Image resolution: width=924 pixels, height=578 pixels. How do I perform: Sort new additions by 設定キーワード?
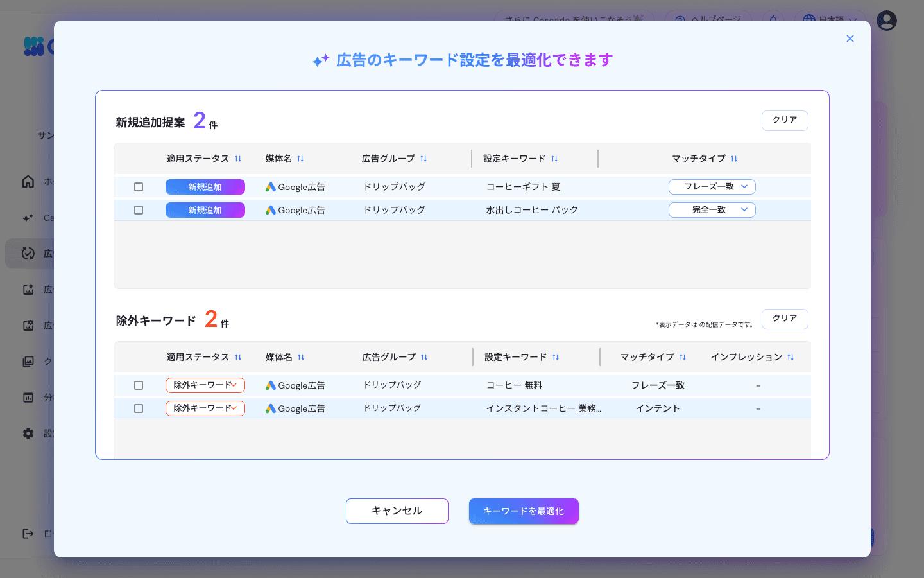point(554,159)
